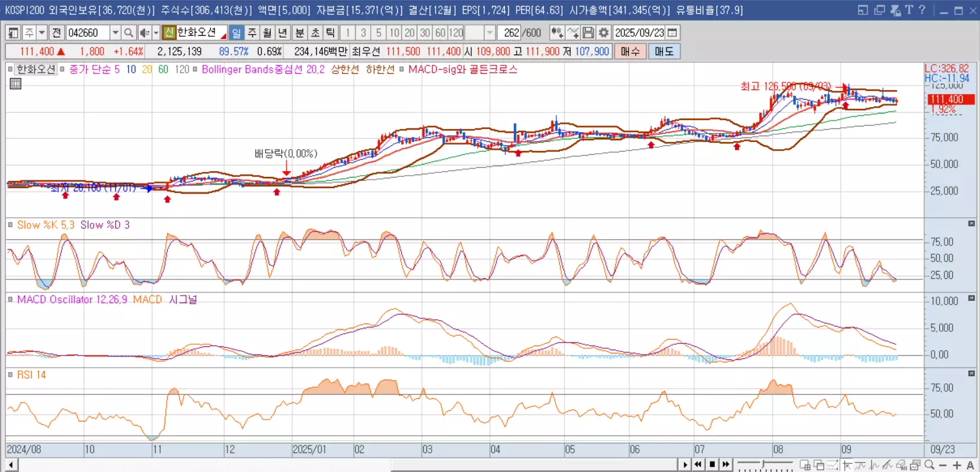Expand the custom interval dropdown

tap(490, 33)
